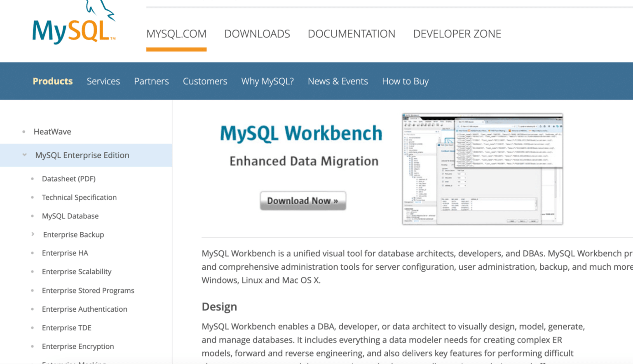Click the MySQL Workbench banner title
Image resolution: width=633 pixels, height=364 pixels.
301,133
